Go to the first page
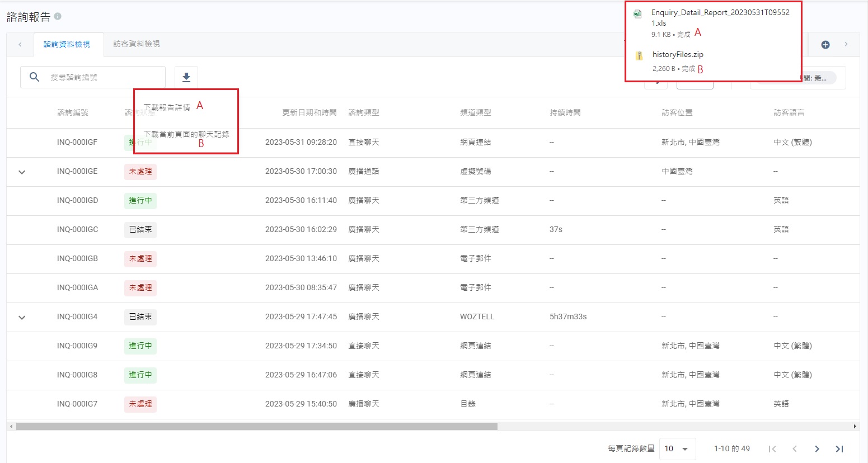The height and width of the screenshot is (463, 868). pyautogui.click(x=772, y=448)
